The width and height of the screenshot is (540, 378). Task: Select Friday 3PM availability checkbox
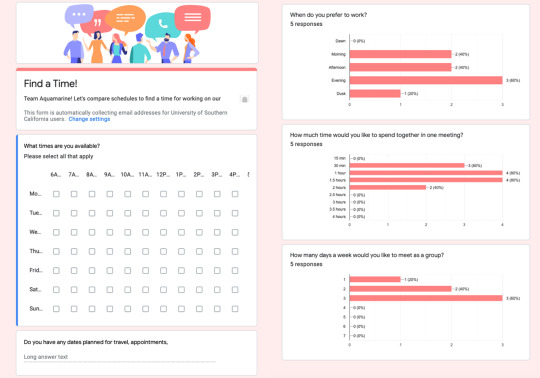click(217, 271)
